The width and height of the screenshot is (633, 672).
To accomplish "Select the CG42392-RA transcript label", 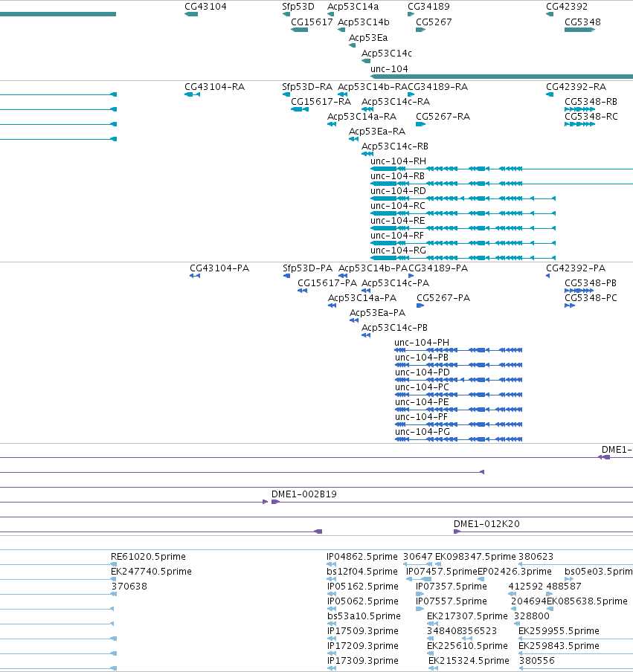I will (x=576, y=86).
